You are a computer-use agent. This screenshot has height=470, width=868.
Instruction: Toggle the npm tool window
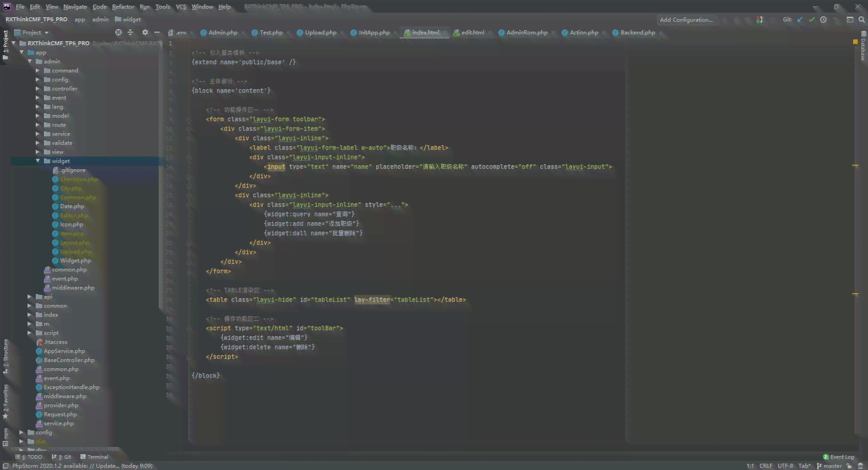[5, 437]
